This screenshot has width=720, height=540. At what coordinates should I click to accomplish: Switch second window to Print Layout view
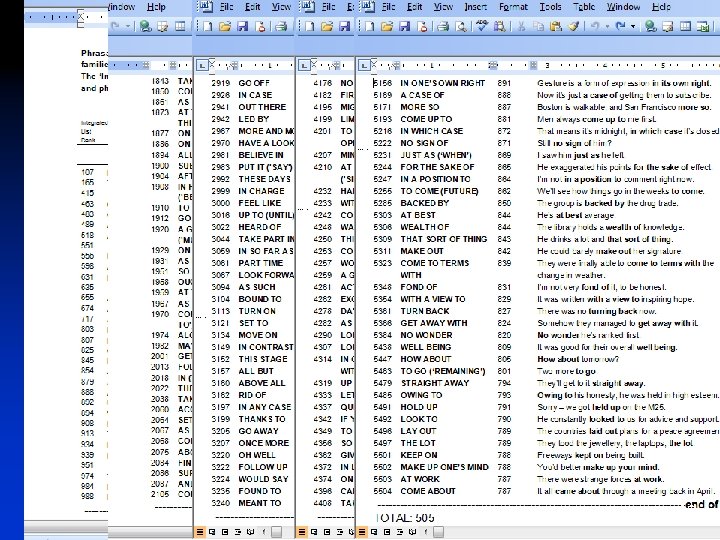click(225, 532)
